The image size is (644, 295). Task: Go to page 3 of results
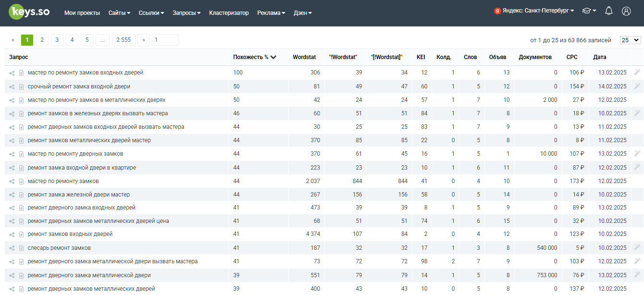57,40
